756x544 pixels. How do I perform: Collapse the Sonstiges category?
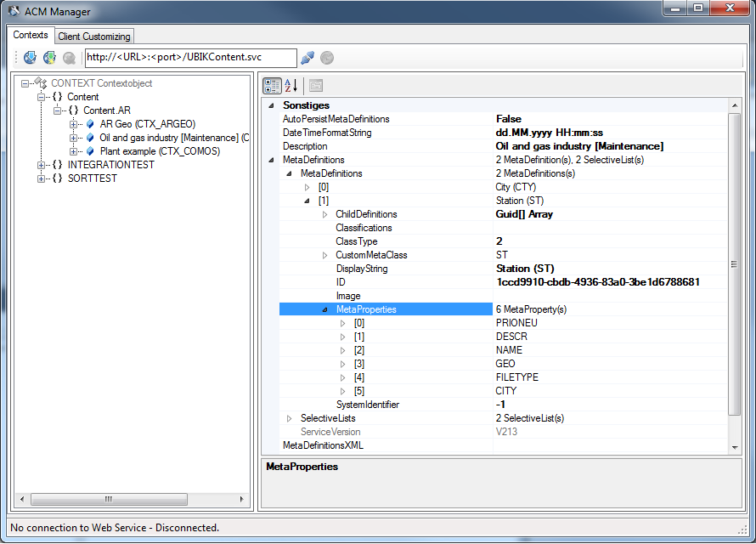(271, 105)
